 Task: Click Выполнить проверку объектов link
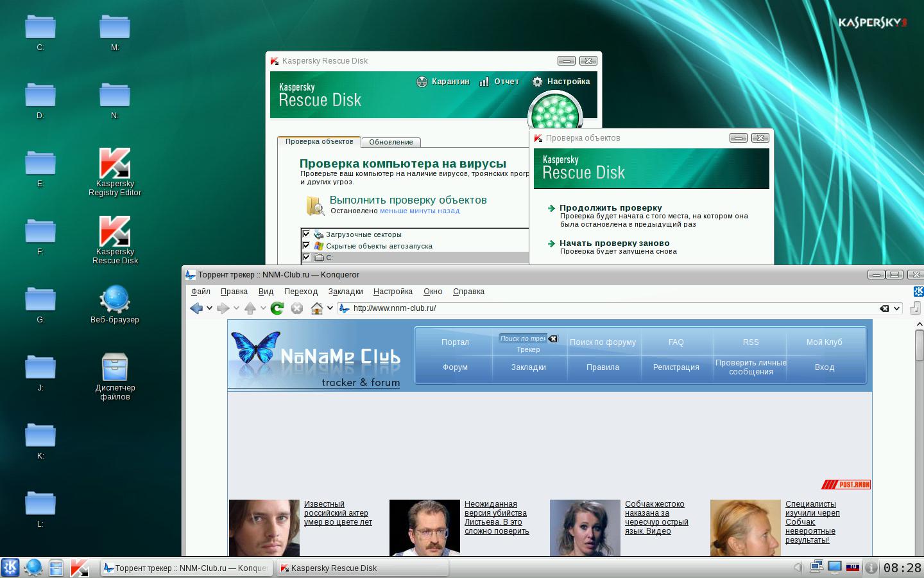click(x=408, y=200)
